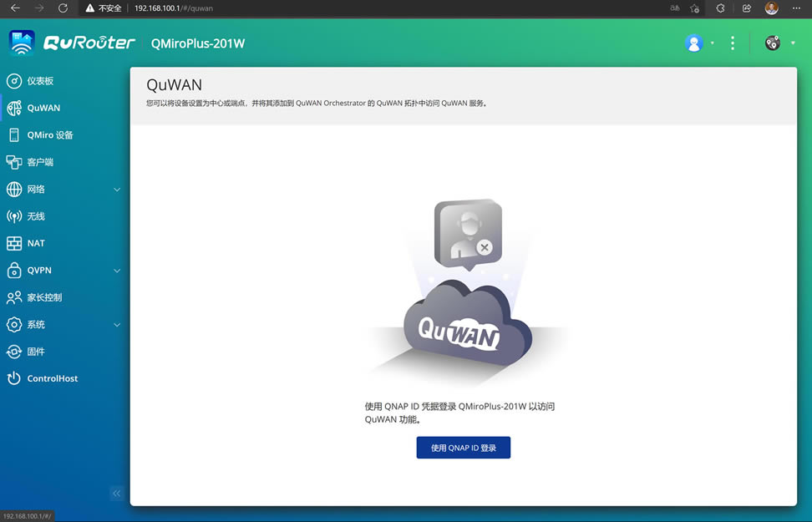The image size is (812, 522).
Task: Click the QuRouter logo icon
Action: pos(22,43)
